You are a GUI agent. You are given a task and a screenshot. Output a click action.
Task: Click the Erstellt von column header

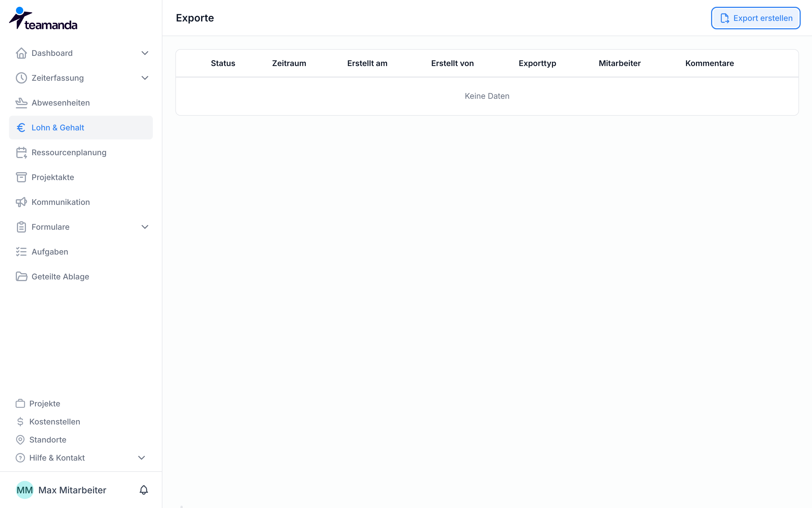453,63
